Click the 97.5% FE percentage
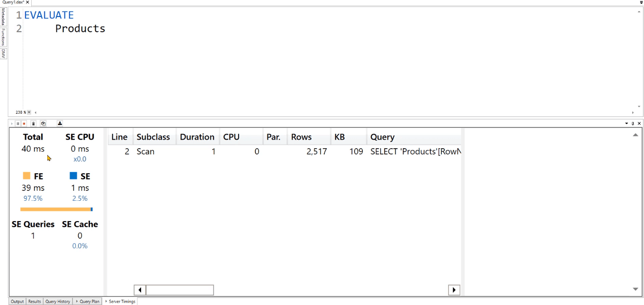This screenshot has width=644, height=305. (x=33, y=198)
